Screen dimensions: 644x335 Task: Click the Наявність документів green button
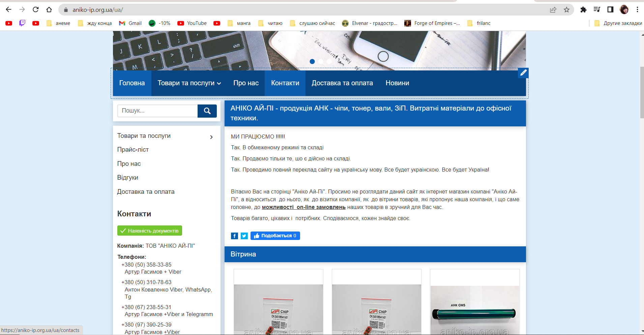(x=150, y=231)
